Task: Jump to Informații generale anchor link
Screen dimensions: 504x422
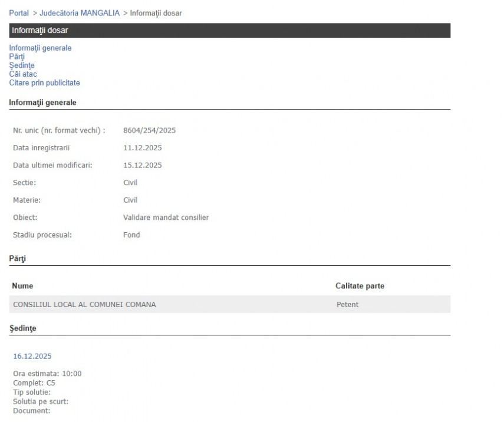Action: click(x=40, y=48)
